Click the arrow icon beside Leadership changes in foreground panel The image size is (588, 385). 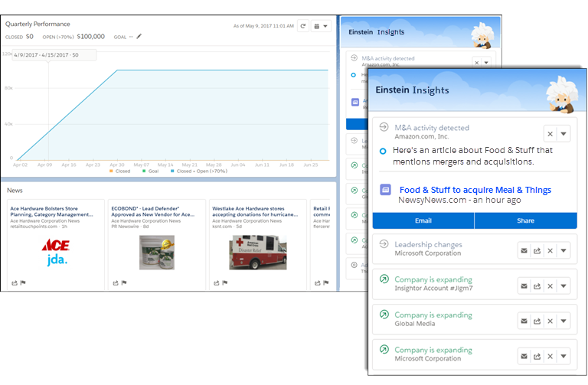click(x=384, y=243)
